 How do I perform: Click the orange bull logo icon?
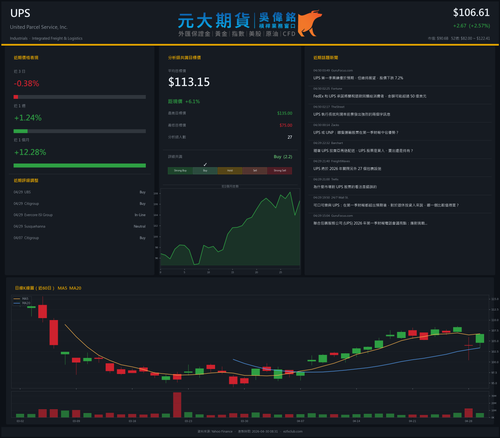[x=309, y=23]
